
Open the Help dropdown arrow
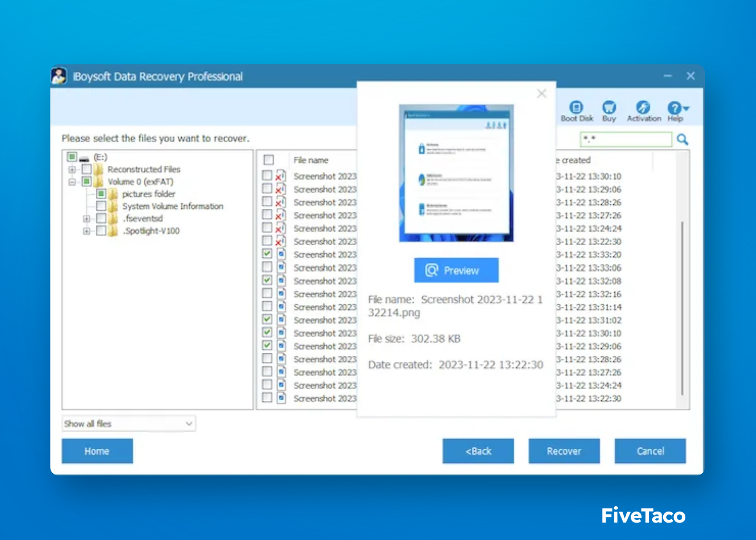pos(686,108)
